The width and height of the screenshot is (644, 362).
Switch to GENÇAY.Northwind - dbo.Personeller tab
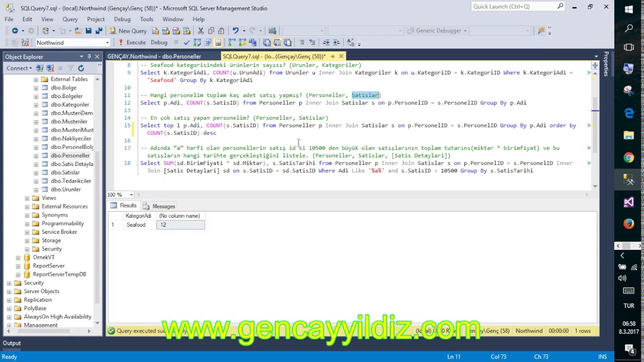[154, 56]
